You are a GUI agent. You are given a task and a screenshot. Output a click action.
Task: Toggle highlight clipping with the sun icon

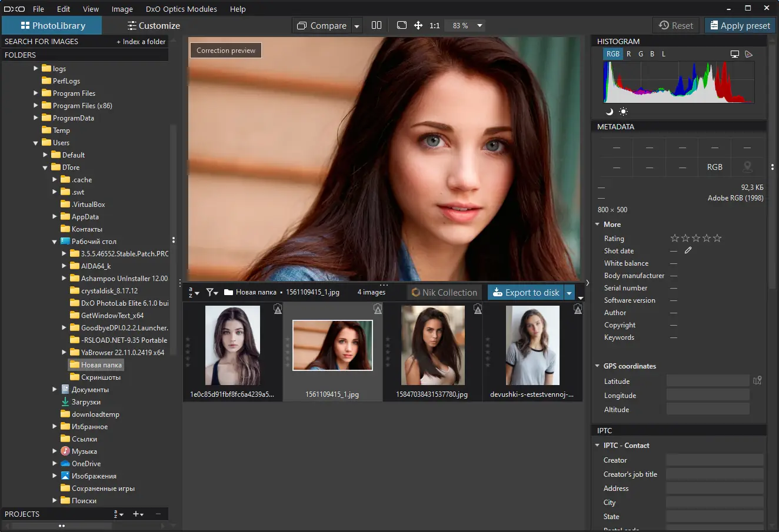[622, 111]
